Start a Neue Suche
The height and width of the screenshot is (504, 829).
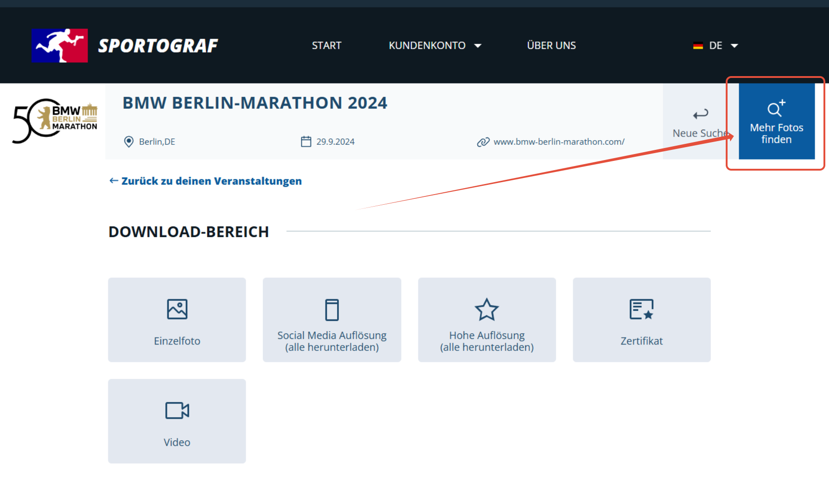(701, 122)
